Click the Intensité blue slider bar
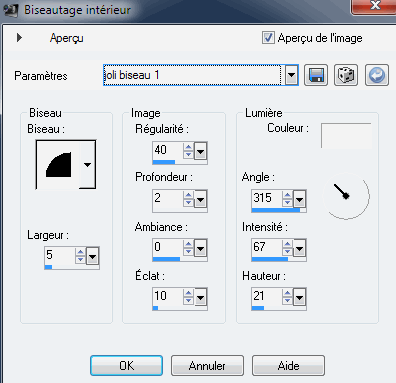 click(x=270, y=259)
